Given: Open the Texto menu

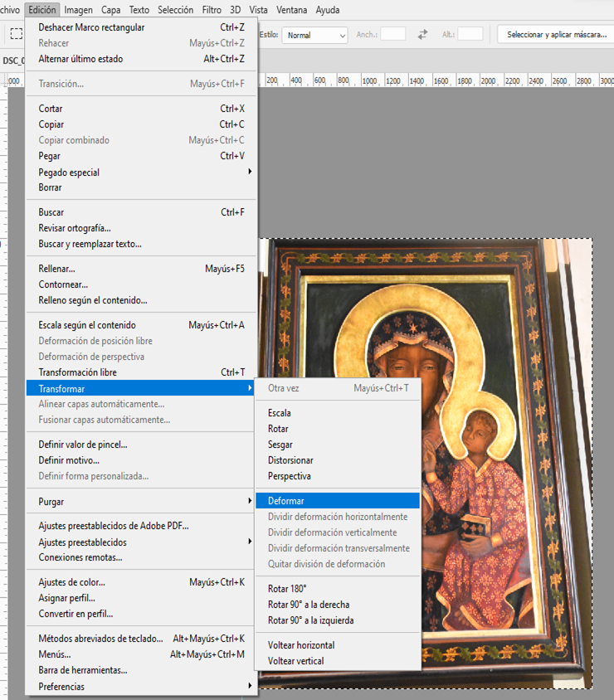Looking at the screenshot, I should (x=139, y=10).
